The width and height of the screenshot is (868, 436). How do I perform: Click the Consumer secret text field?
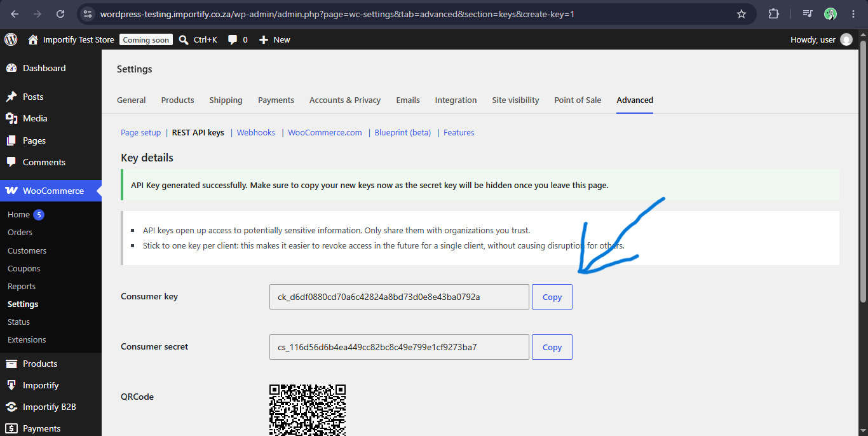click(399, 347)
